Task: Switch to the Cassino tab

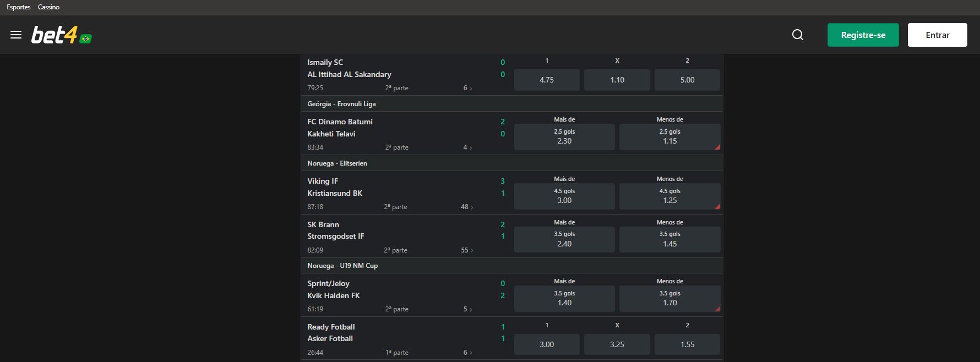Action: point(48,7)
